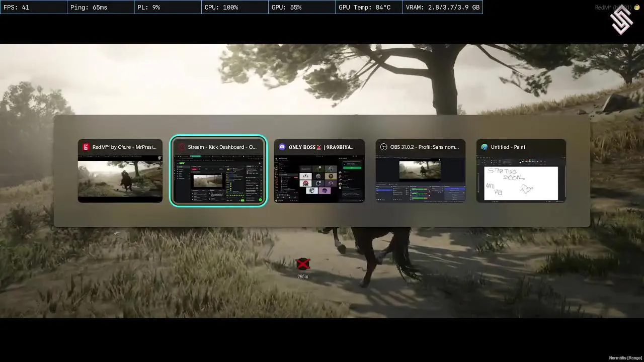This screenshot has height=362, width=644.
Task: Open the Untitled - Paint window thumbnail
Action: [521, 171]
